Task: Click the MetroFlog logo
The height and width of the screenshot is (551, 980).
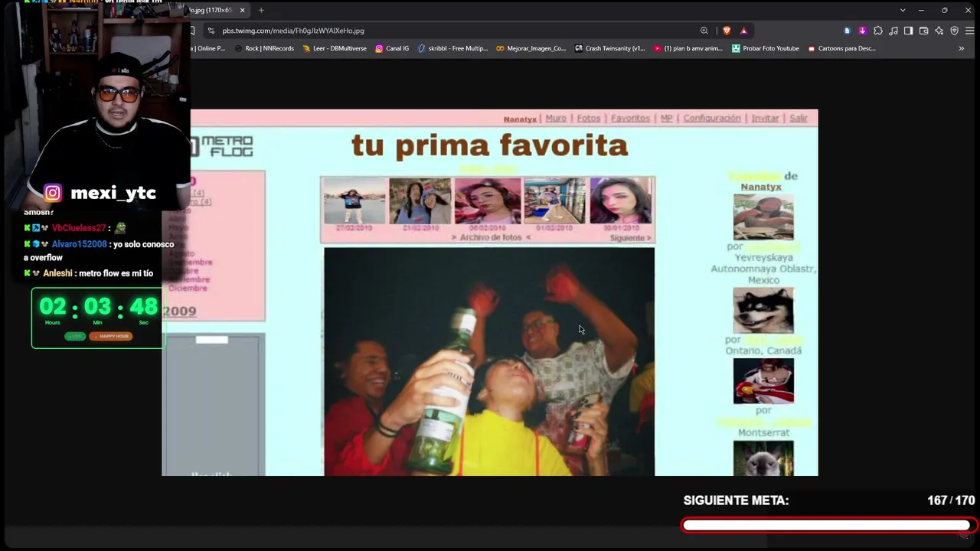Action: click(222, 146)
